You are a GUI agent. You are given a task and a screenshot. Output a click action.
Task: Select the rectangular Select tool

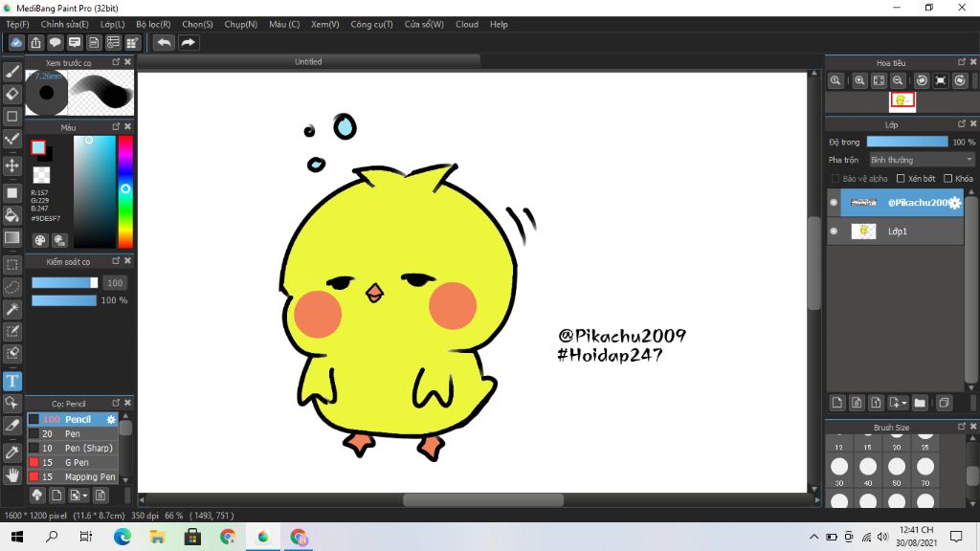[x=11, y=265]
